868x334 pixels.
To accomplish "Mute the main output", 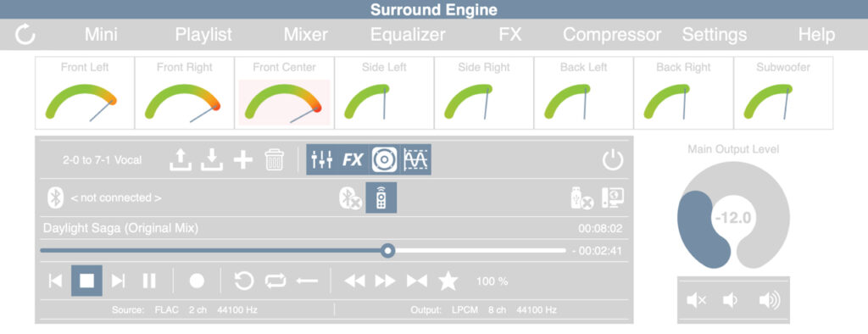I will (696, 301).
